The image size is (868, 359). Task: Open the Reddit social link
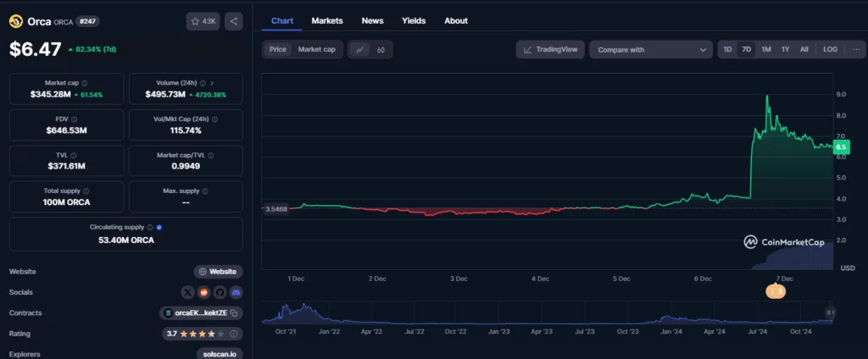(x=204, y=292)
